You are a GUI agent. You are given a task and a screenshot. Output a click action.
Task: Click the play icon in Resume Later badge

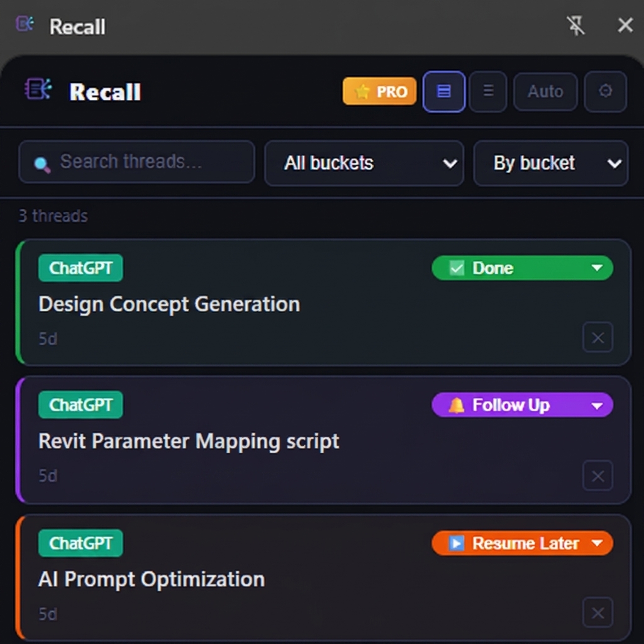[456, 543]
